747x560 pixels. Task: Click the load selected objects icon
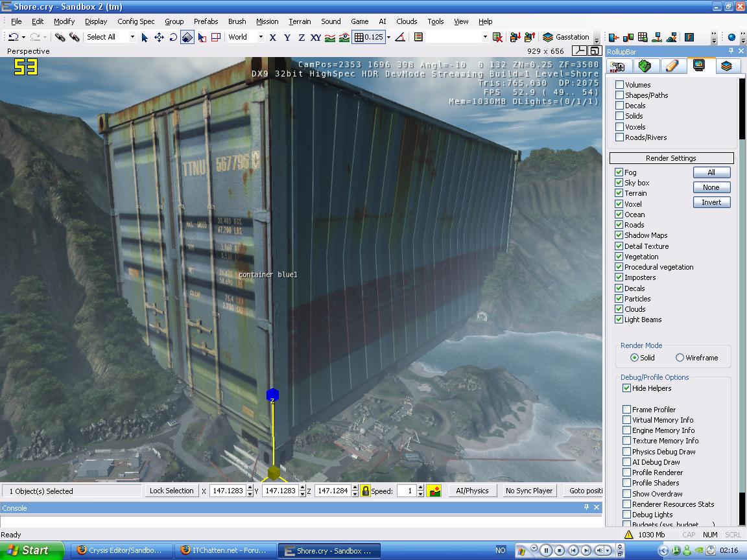529,37
